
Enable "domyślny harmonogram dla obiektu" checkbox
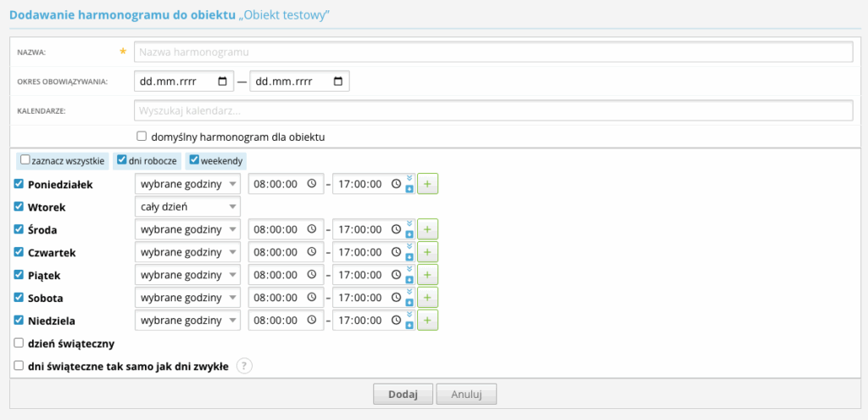(x=142, y=136)
